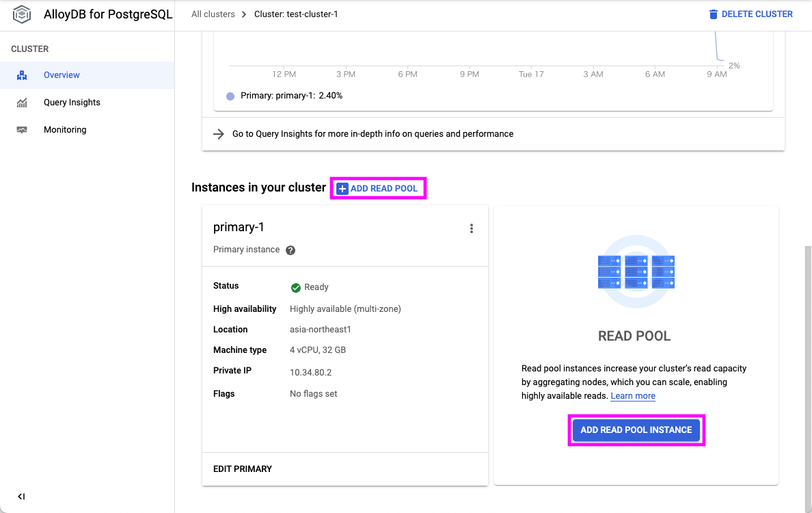This screenshot has height=513, width=812.
Task: Click the 'Private IP' field label
Action: click(232, 371)
